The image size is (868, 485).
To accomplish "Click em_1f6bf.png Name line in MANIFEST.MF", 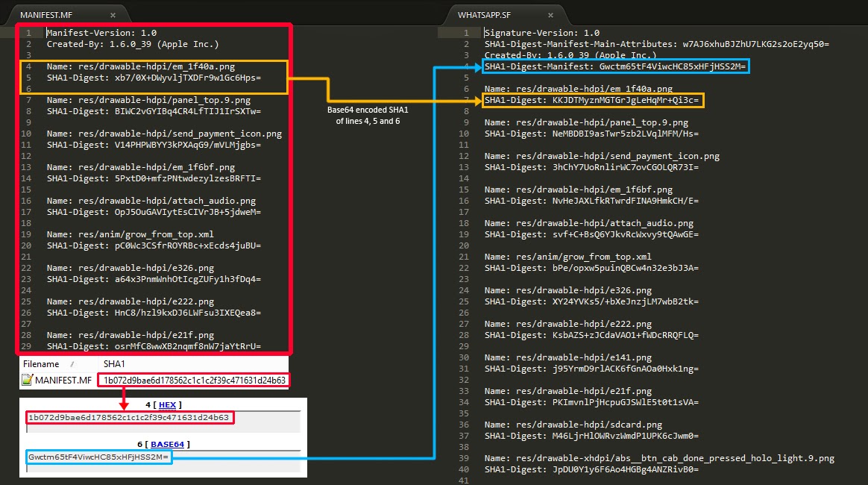I will pyautogui.click(x=141, y=167).
